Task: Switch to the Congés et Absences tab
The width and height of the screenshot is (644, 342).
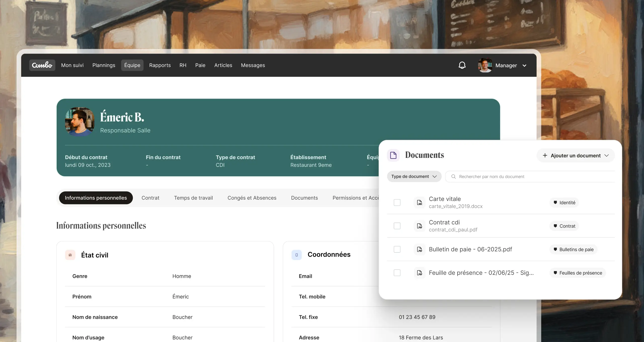Action: coord(252,198)
